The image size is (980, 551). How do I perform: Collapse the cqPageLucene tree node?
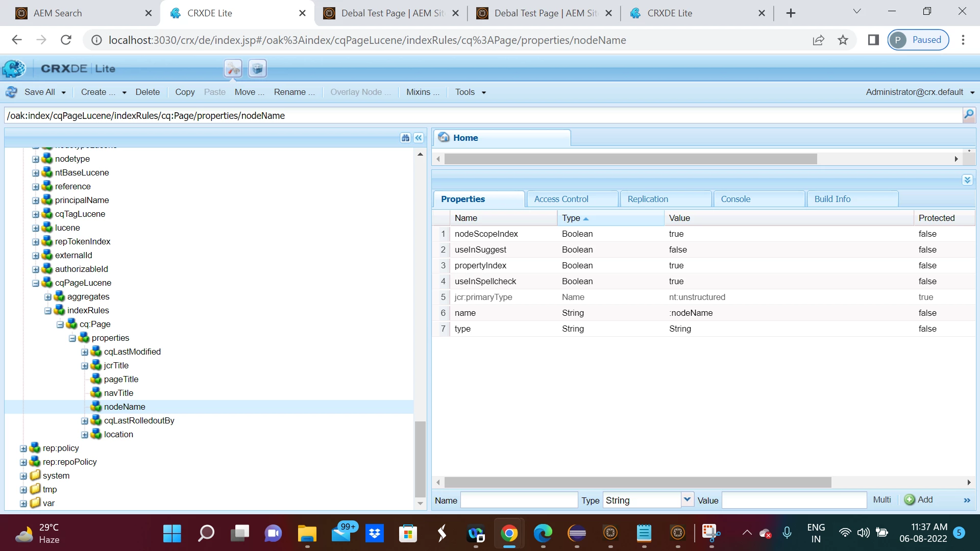(36, 283)
